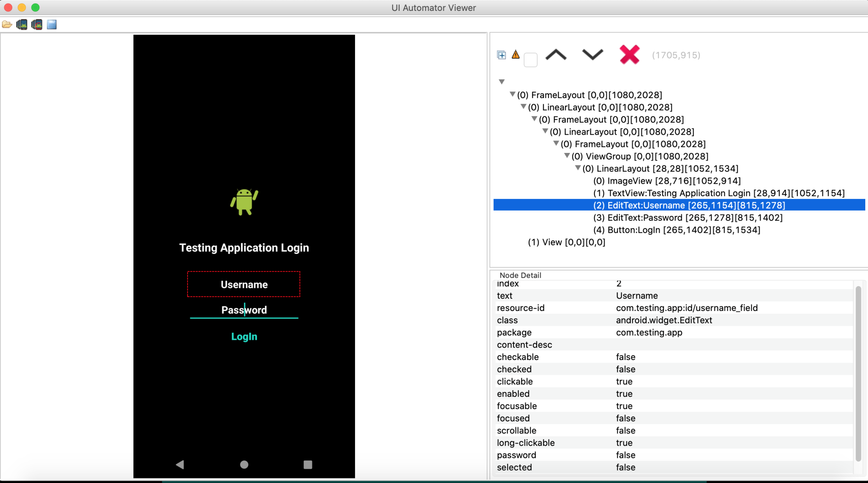The height and width of the screenshot is (483, 868).
Task: Minimize window with yellow button
Action: [x=22, y=7]
